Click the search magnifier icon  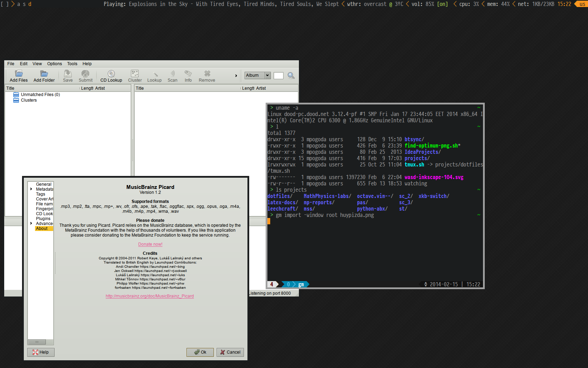click(x=291, y=75)
